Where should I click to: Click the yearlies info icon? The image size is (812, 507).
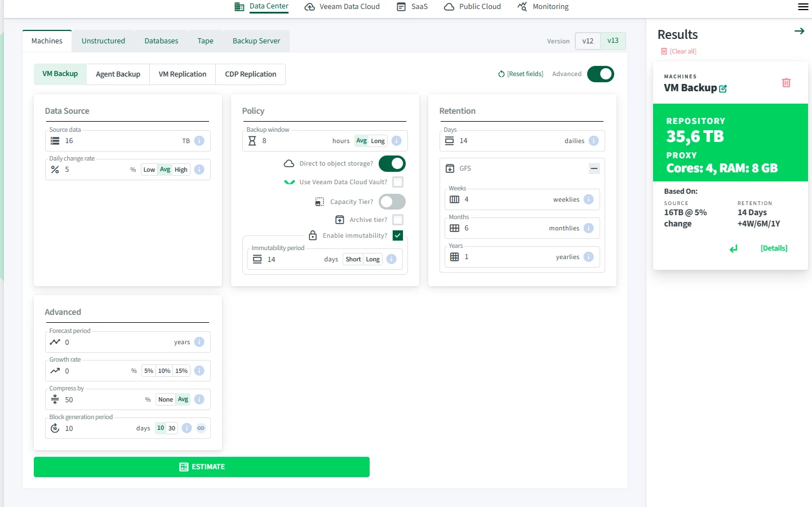pyautogui.click(x=589, y=257)
